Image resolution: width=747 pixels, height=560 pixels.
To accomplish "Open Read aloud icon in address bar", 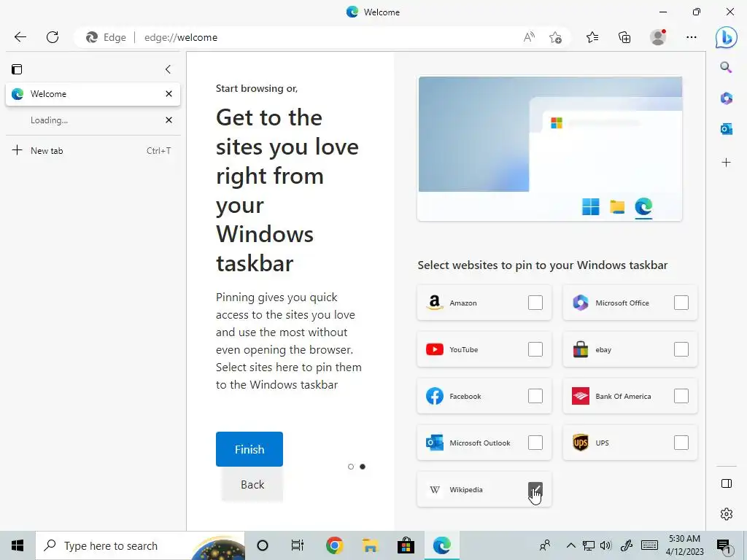I will point(529,37).
